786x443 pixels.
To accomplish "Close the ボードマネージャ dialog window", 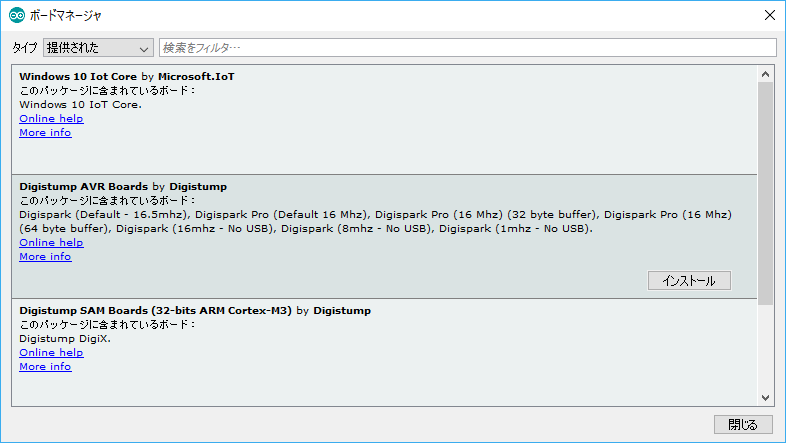I will point(770,16).
